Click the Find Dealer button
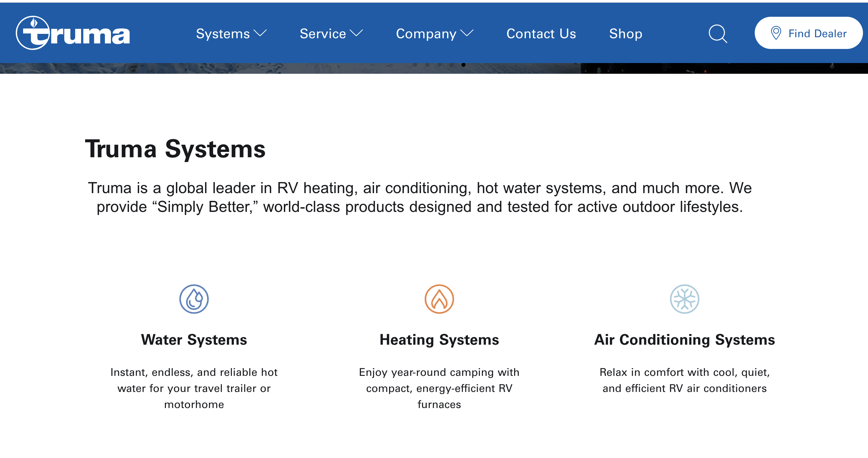The image size is (868, 458). coord(808,33)
